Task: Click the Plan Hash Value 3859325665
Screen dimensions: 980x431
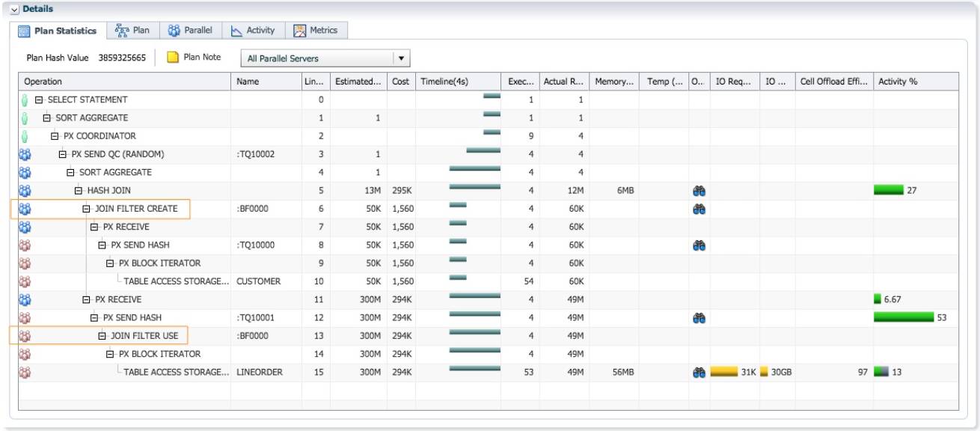Action: coord(122,58)
